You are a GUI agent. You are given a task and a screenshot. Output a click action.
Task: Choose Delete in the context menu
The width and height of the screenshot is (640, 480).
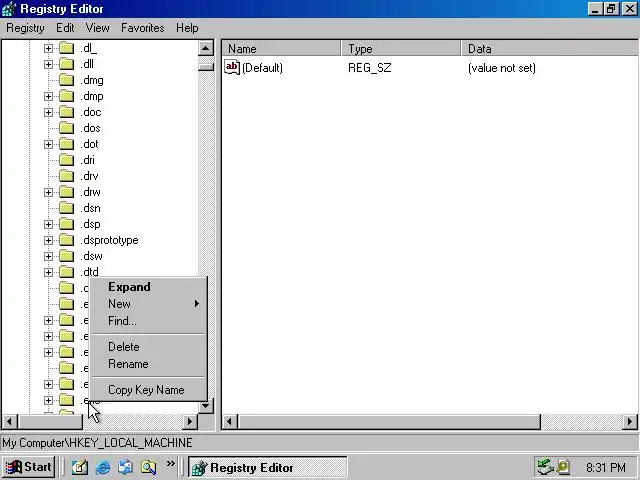point(149,347)
